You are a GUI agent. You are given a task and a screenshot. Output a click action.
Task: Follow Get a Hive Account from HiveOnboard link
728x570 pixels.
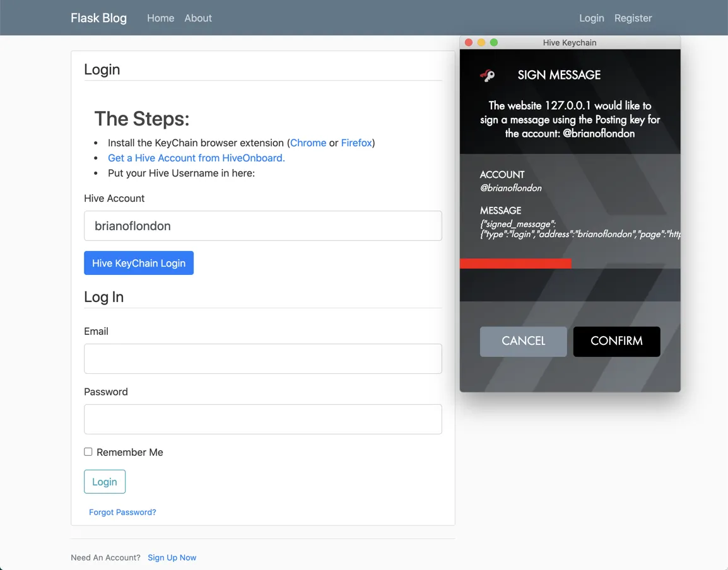pos(196,158)
